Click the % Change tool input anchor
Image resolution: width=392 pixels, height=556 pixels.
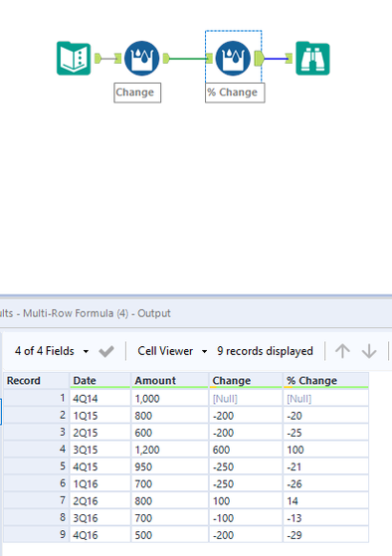[x=209, y=58]
